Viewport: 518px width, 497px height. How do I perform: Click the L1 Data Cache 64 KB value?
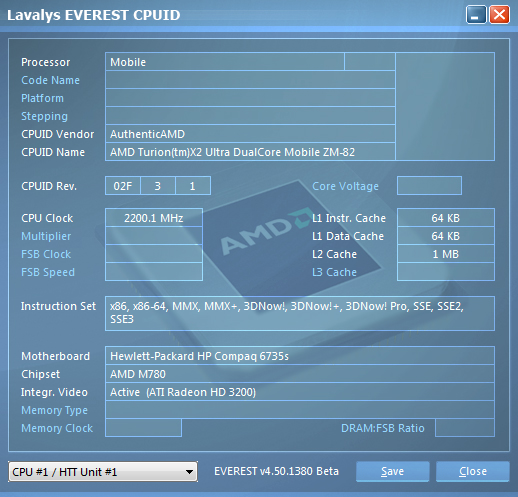[446, 236]
